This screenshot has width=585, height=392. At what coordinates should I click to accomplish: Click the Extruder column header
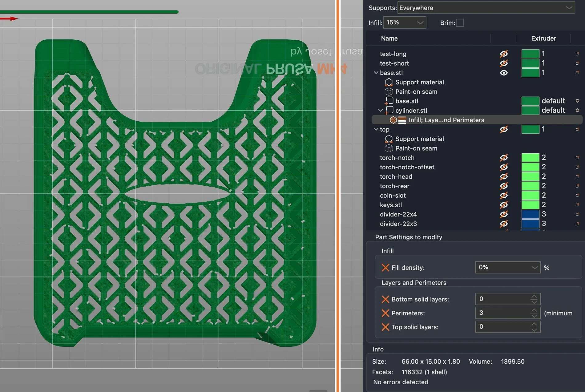544,38
